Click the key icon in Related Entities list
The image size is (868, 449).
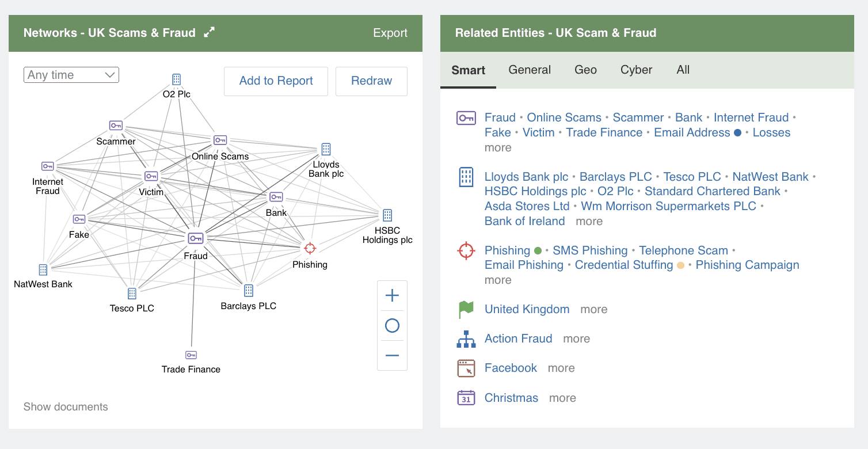click(x=466, y=118)
